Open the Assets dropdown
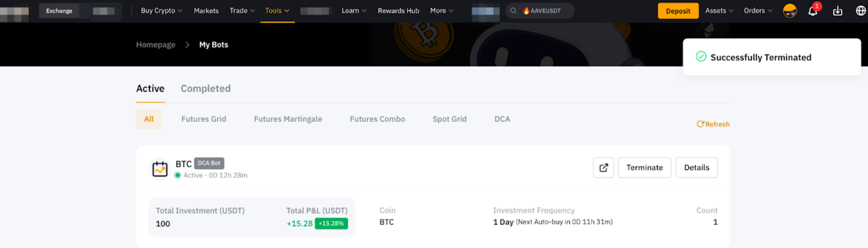This screenshot has height=248, width=868. [x=719, y=11]
